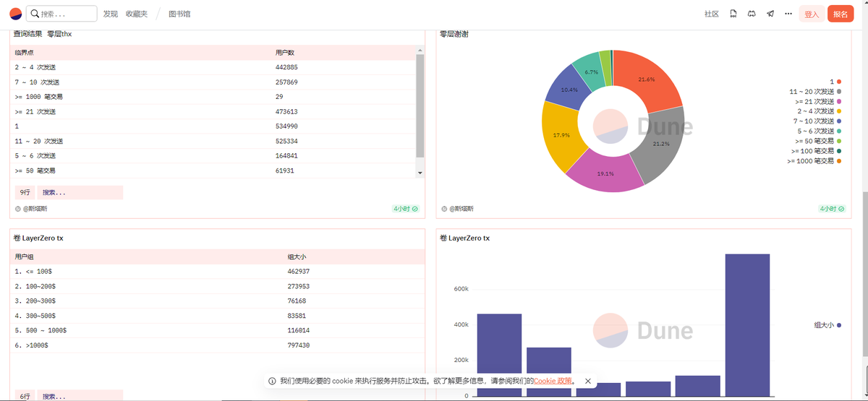Open the 社区 menu item
Viewport: 868px width, 401px height.
pyautogui.click(x=712, y=14)
